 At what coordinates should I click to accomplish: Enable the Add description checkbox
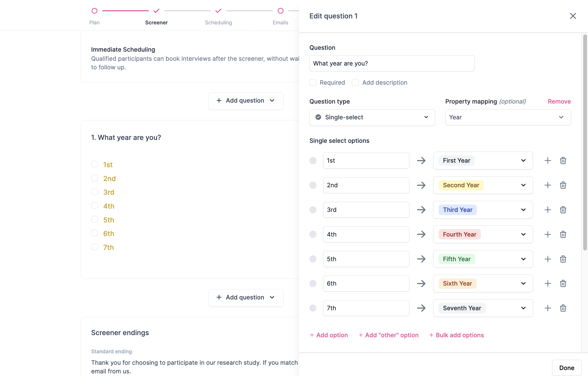tap(355, 83)
